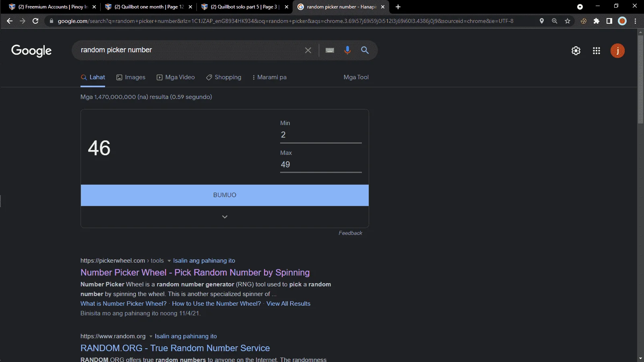The image size is (644, 362).
Task: Open Google quick settings gear
Action: click(576, 51)
